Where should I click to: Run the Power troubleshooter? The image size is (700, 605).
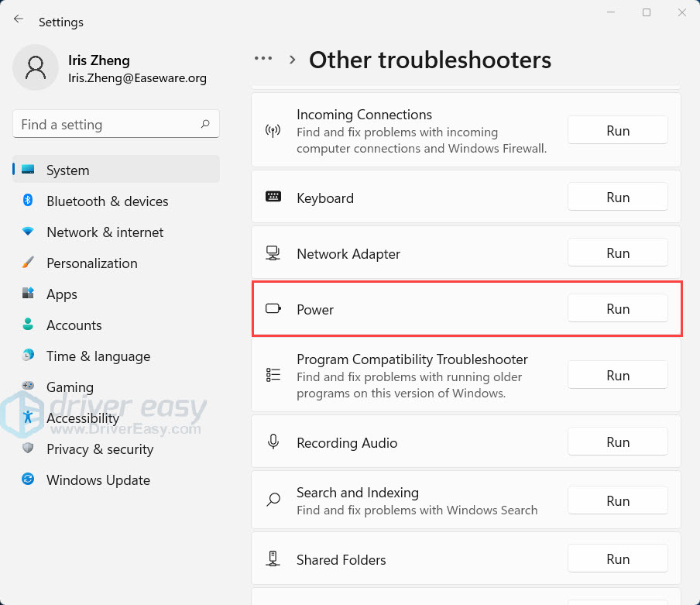617,308
